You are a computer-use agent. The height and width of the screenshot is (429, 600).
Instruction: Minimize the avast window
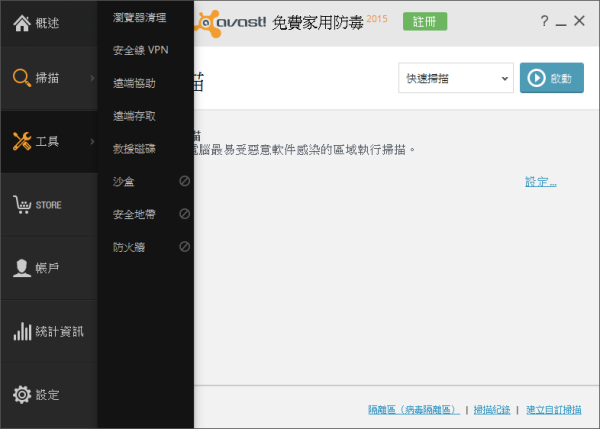tap(561, 24)
